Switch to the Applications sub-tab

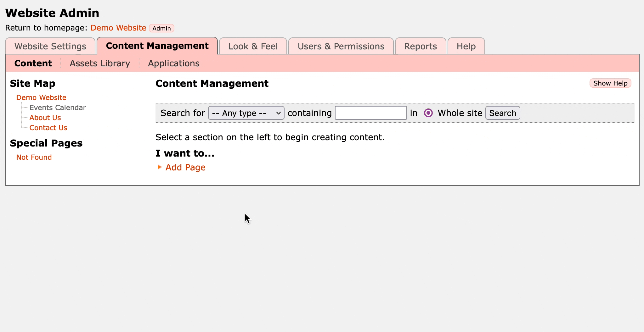[x=173, y=63]
